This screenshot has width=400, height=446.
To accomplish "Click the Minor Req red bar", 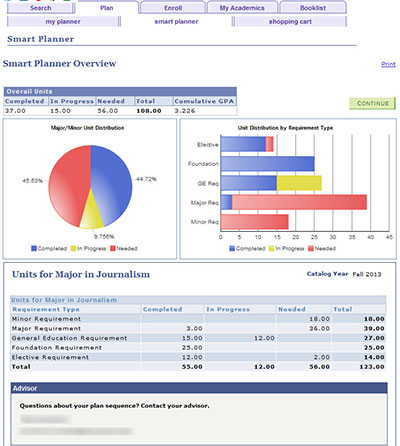I will coord(254,222).
